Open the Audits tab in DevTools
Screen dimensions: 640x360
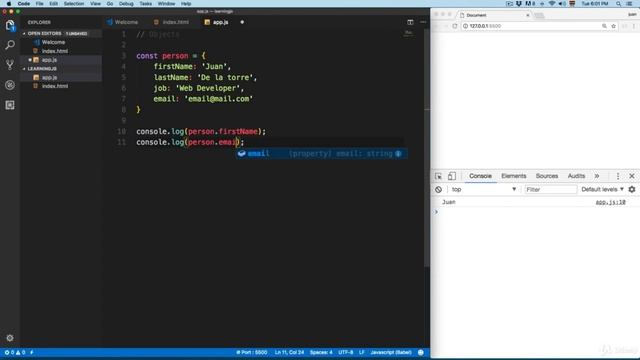[x=576, y=176]
